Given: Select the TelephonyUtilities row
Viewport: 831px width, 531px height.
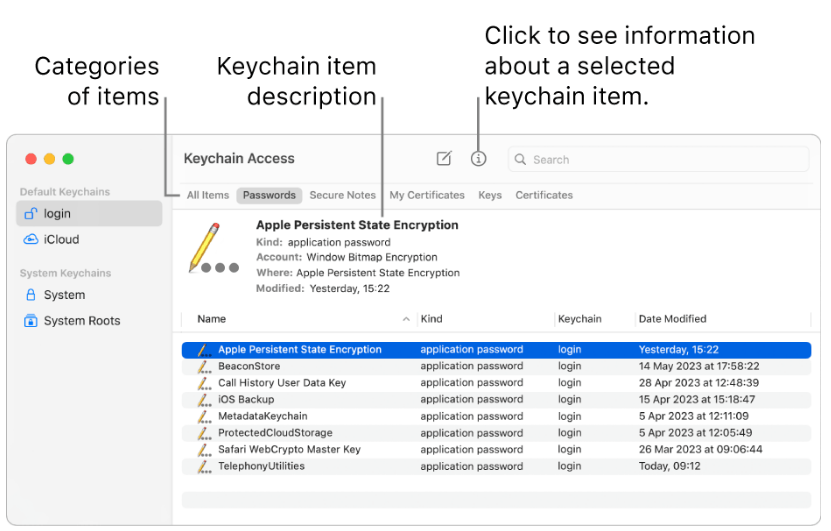Looking at the screenshot, I should [x=496, y=466].
